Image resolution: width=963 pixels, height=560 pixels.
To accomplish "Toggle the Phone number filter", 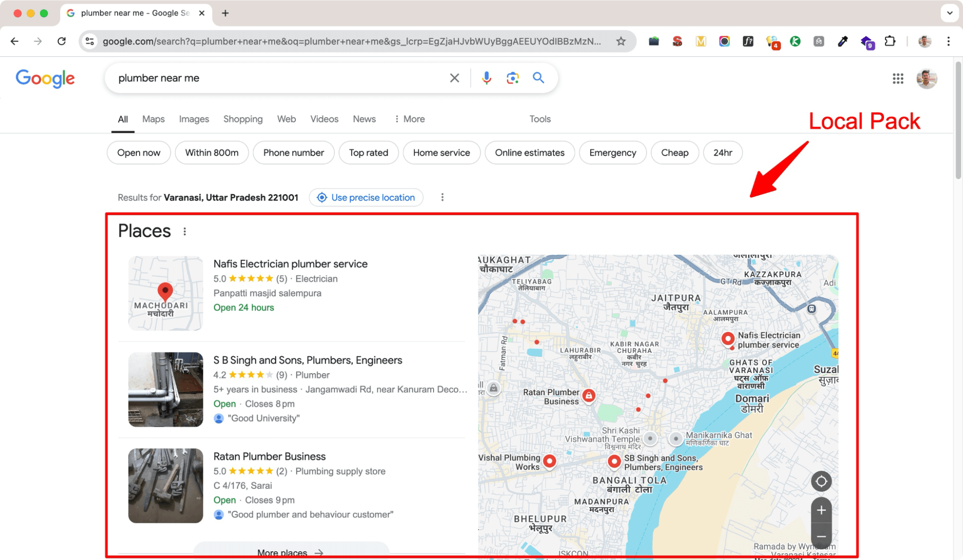I will pyautogui.click(x=293, y=153).
